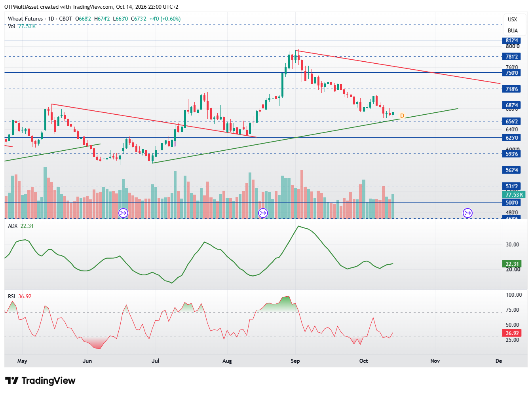Click the 625'0 price level label
The image size is (532, 394).
pos(511,138)
